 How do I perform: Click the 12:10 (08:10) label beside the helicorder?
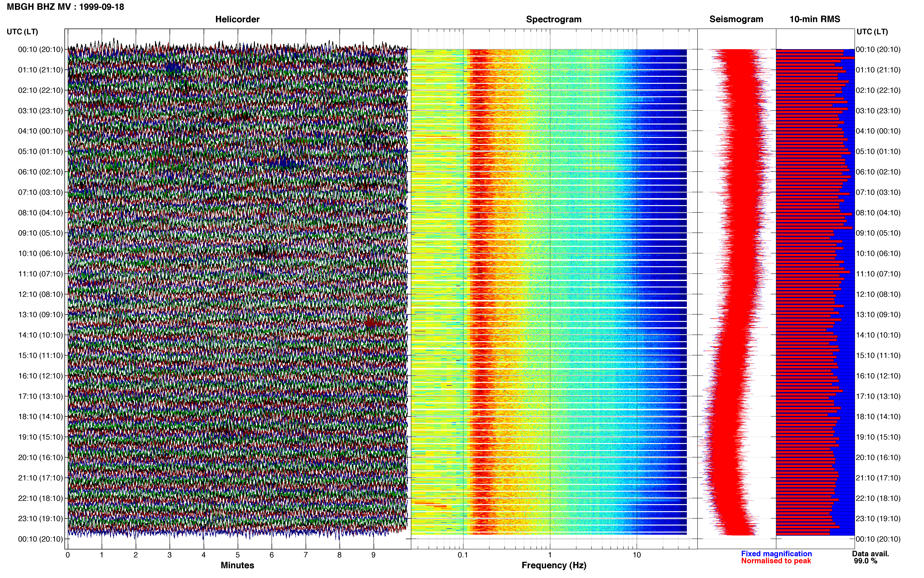point(41,294)
